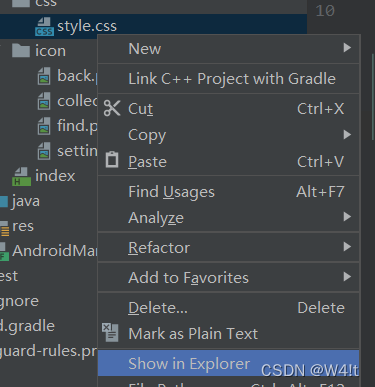Click the HTML file icon of index
Viewport: 375px width, 387px height.
[22, 176]
